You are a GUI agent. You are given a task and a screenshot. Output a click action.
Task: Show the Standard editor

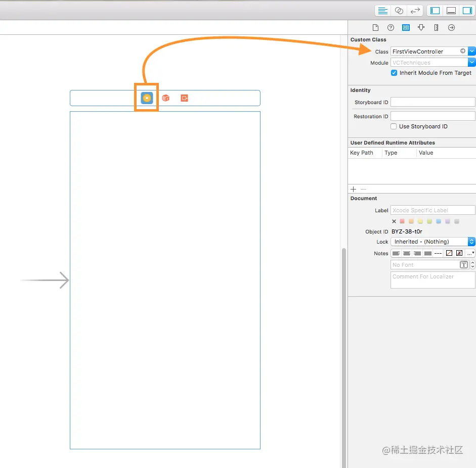pos(382,11)
